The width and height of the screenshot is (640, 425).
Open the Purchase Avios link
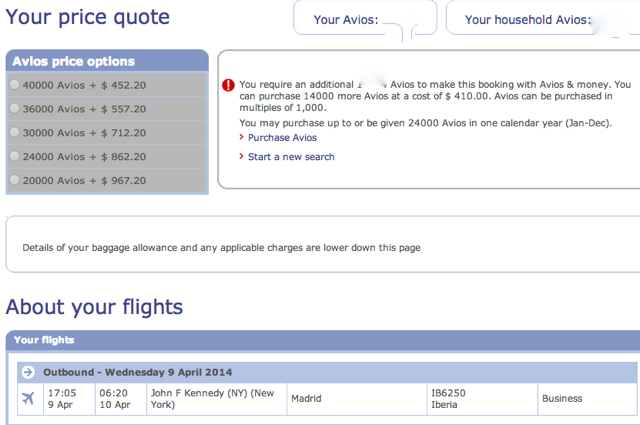click(x=282, y=138)
